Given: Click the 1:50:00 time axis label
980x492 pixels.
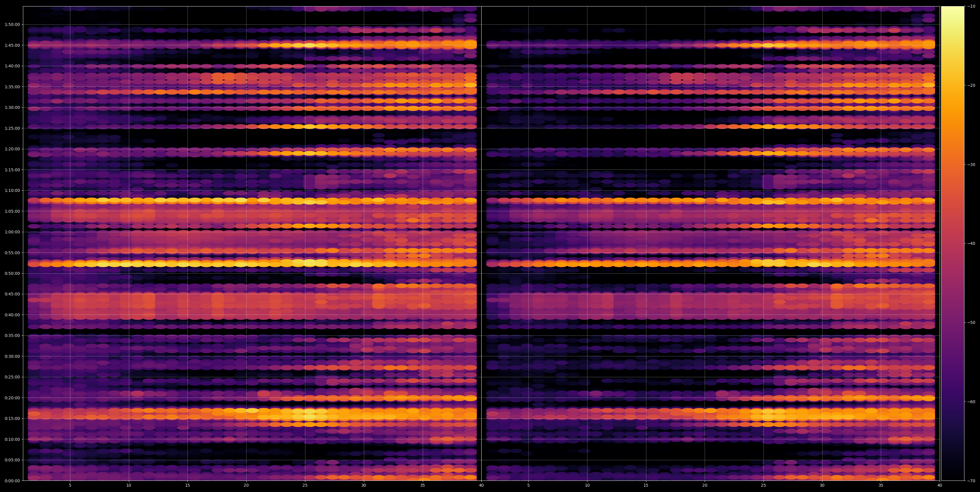Looking at the screenshot, I should (x=12, y=24).
